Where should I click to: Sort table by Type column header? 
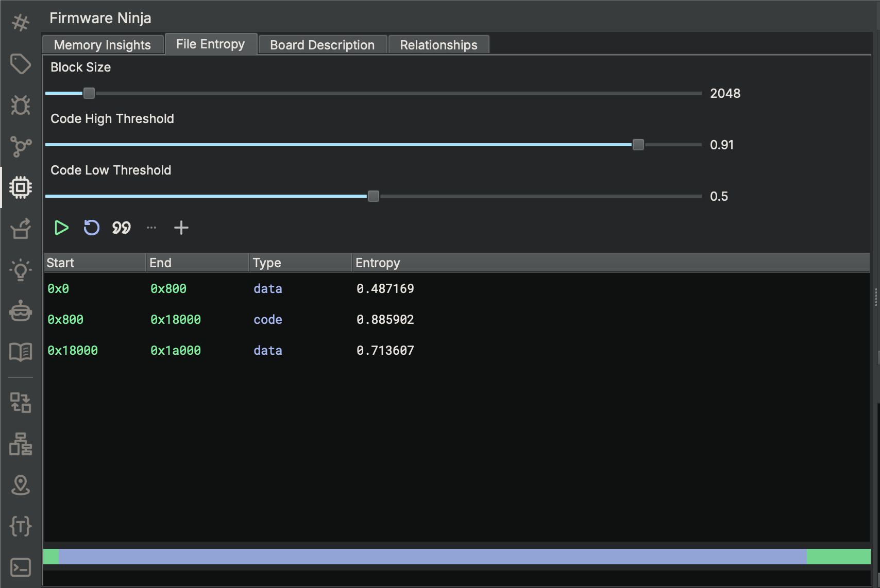[x=300, y=263]
